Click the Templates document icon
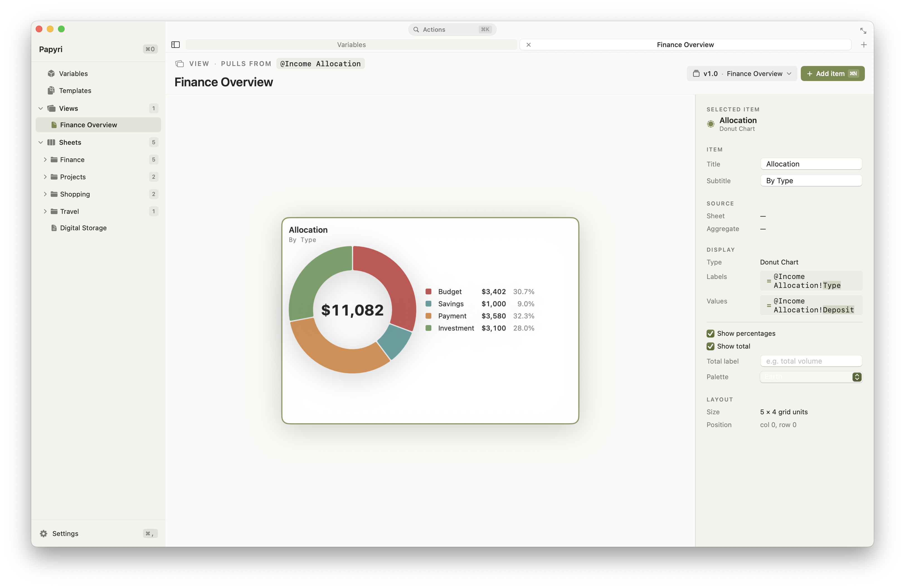Screen dimensions: 905x588 click(51, 90)
